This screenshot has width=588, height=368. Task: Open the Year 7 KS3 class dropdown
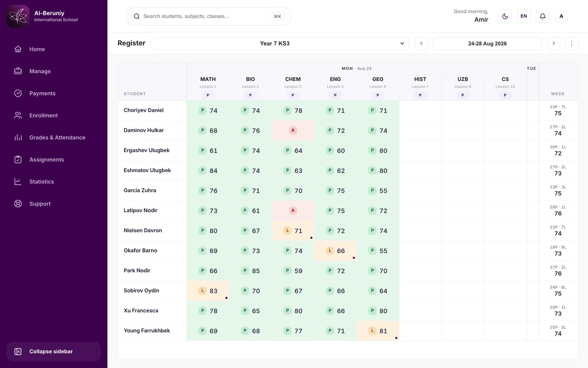280,43
